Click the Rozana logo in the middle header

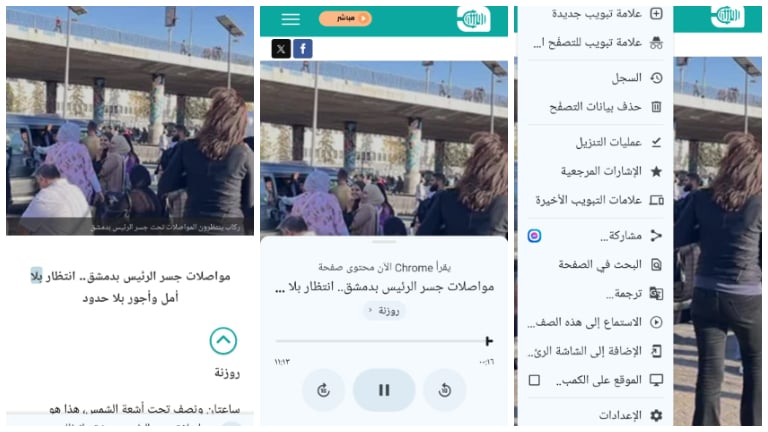point(473,20)
